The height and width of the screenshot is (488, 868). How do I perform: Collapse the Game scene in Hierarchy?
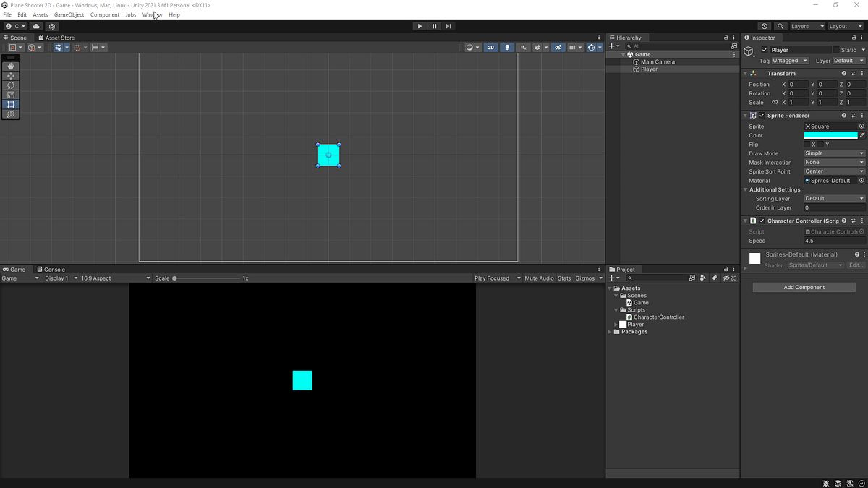pos(624,55)
